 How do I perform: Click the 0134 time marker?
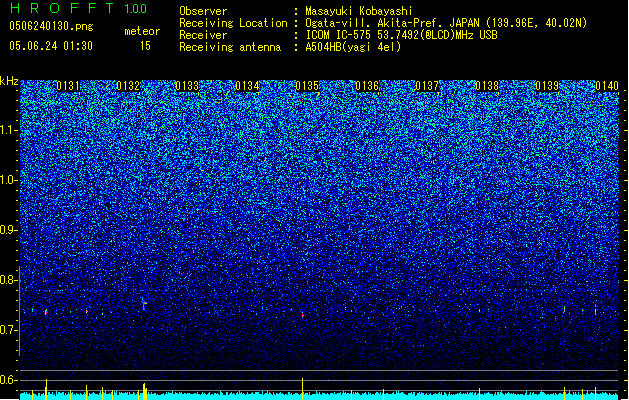click(x=247, y=86)
